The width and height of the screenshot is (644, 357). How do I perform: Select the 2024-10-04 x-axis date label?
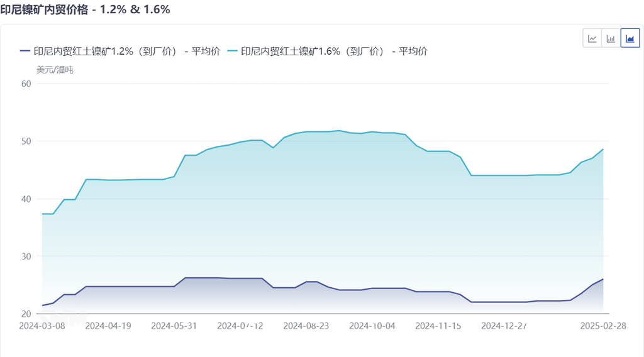[372, 326]
